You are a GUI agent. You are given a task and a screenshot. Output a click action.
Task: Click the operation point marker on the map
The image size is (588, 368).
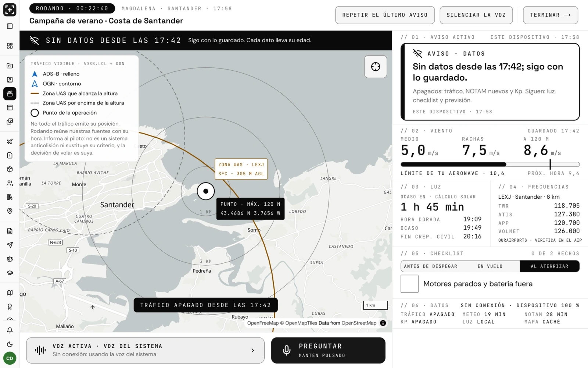pyautogui.click(x=206, y=191)
